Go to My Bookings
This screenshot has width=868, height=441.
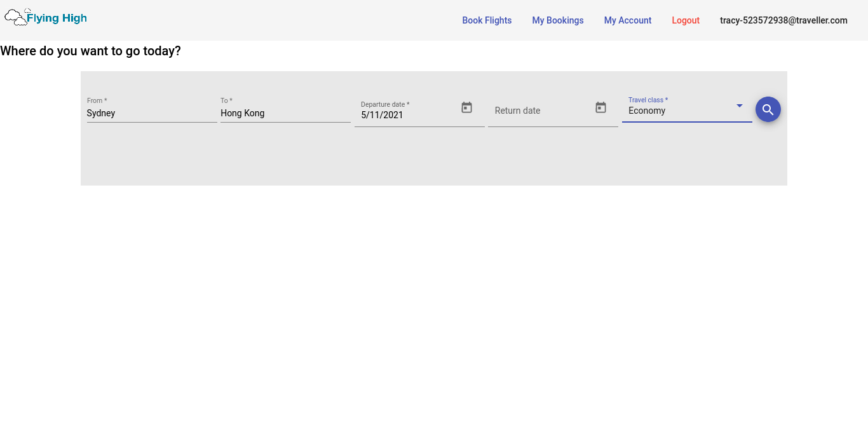pos(558,20)
